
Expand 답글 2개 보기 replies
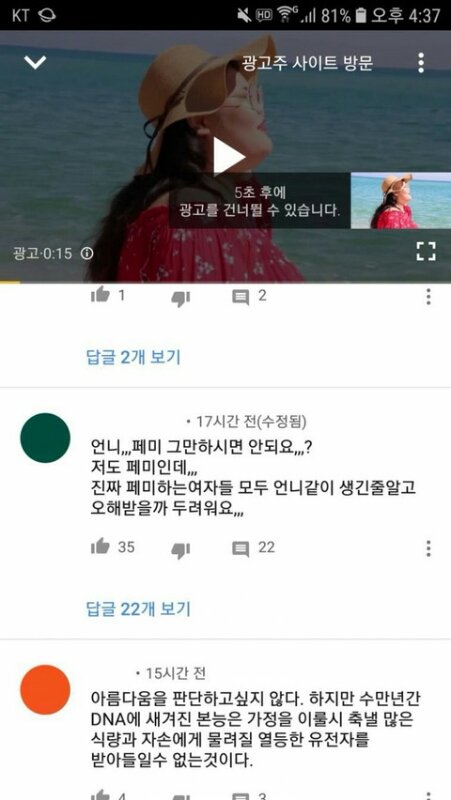(x=134, y=357)
